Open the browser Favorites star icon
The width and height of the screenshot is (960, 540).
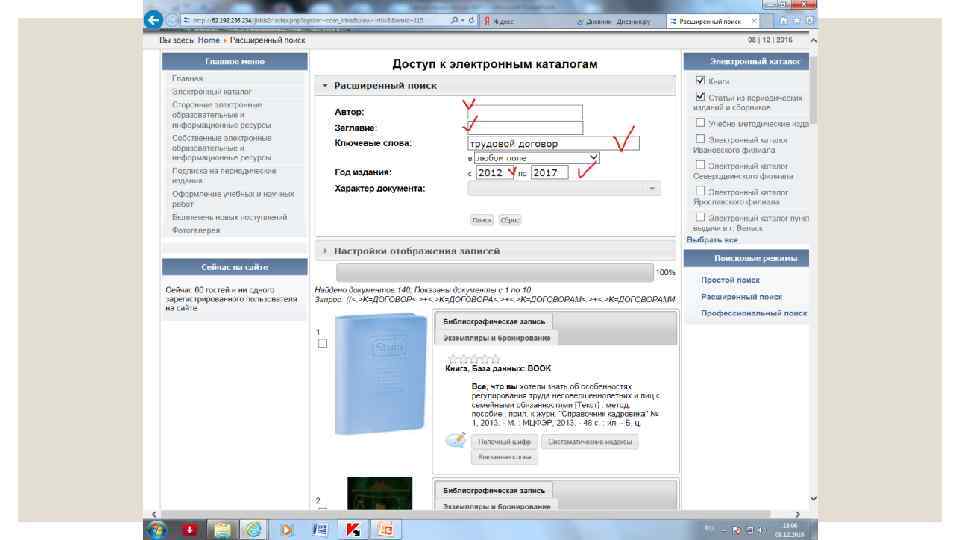tap(797, 21)
